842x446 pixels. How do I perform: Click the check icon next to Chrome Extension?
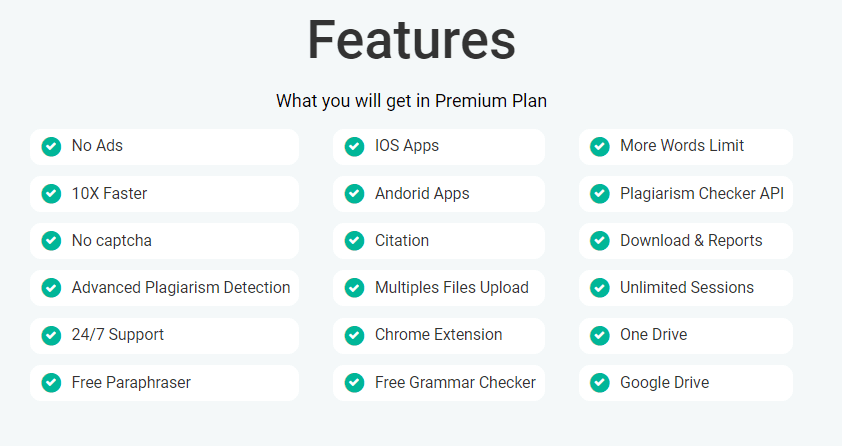(354, 335)
